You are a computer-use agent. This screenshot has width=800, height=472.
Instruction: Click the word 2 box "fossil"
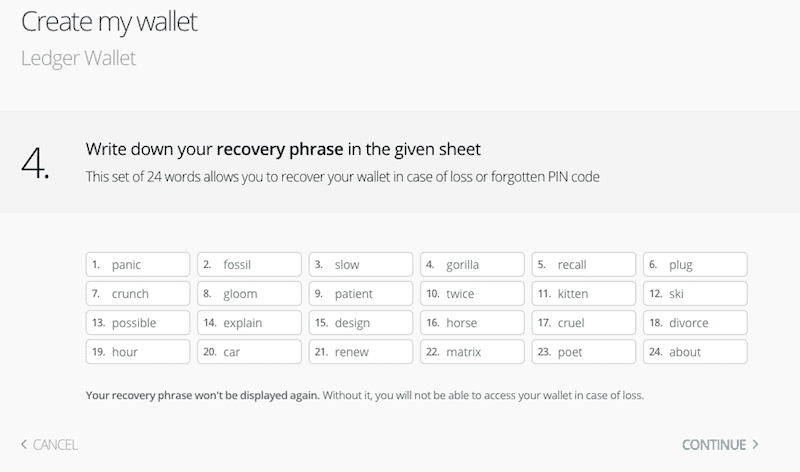coord(249,265)
